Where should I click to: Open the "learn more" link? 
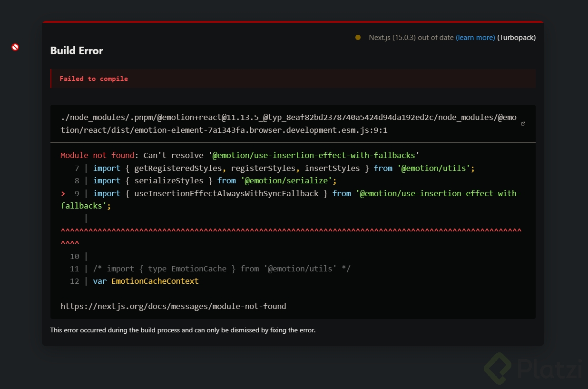pos(475,37)
